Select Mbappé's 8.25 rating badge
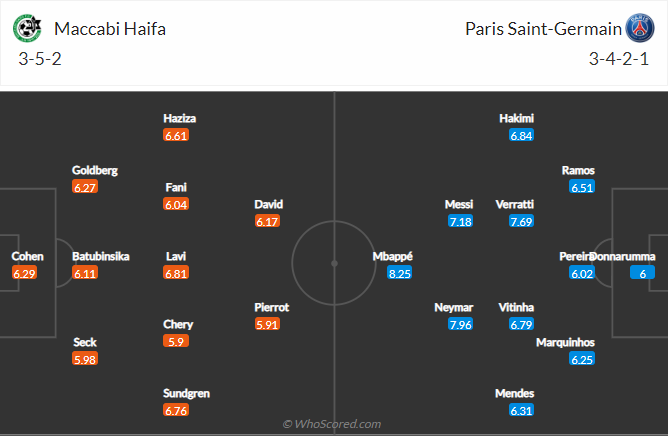The image size is (670, 436). [x=400, y=273]
